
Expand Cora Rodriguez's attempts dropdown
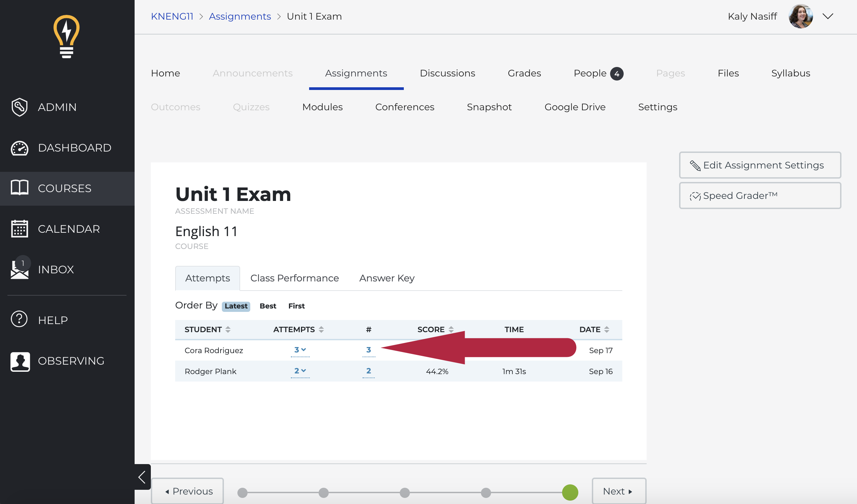[300, 350]
